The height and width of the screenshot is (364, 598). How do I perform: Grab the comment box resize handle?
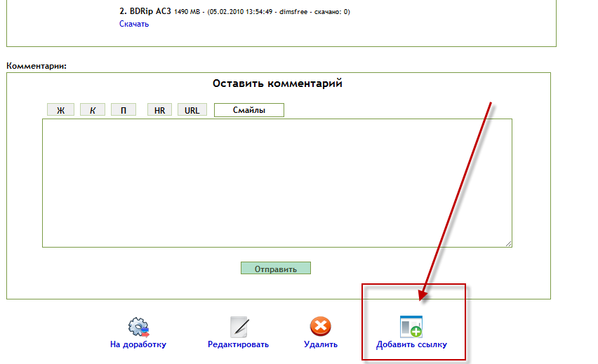pyautogui.click(x=508, y=243)
